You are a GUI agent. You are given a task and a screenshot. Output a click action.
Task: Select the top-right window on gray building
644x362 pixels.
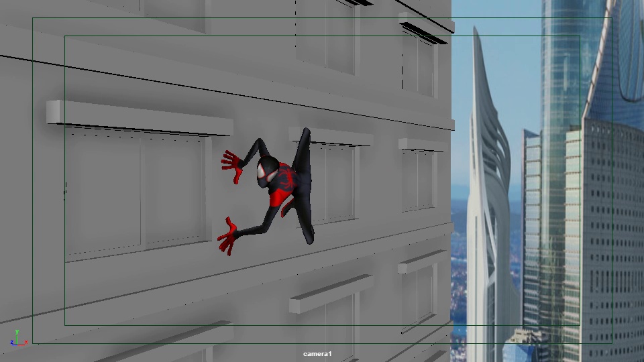click(x=418, y=64)
